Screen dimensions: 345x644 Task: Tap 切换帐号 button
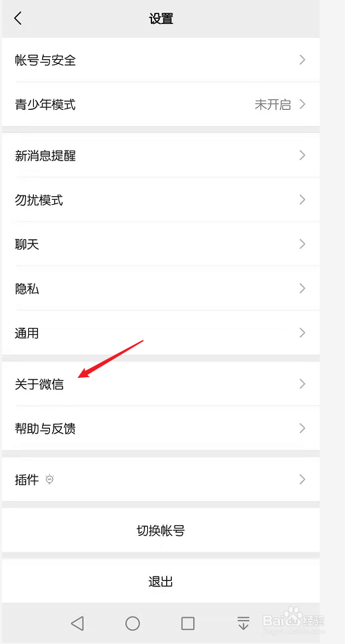(161, 531)
